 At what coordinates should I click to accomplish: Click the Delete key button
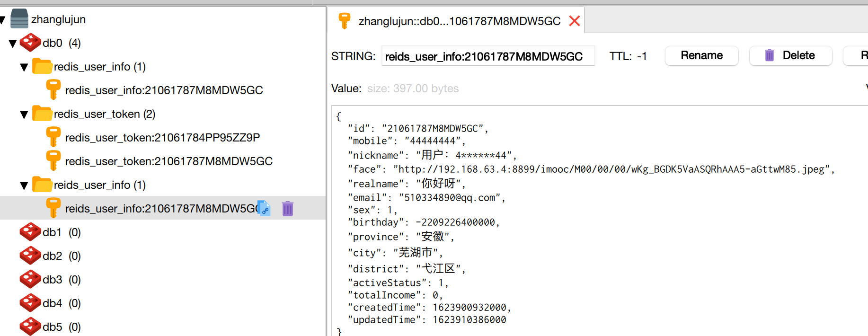click(x=790, y=55)
